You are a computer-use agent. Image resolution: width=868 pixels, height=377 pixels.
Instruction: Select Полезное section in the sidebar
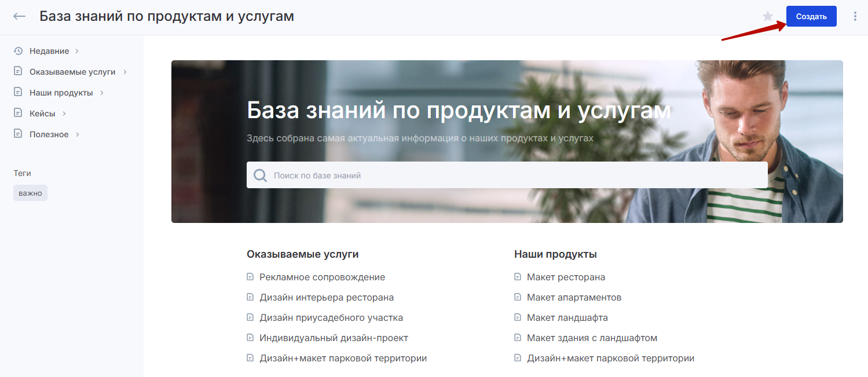(49, 134)
